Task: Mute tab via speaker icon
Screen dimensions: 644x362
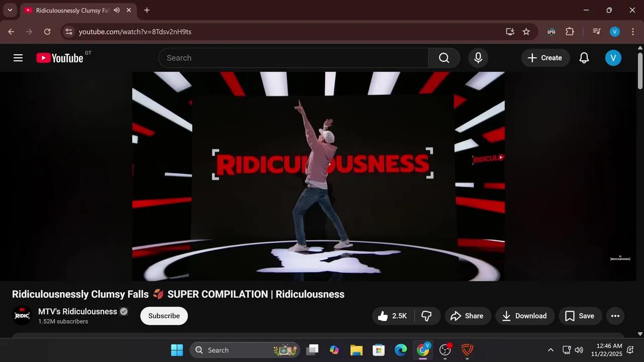Action: (117, 10)
